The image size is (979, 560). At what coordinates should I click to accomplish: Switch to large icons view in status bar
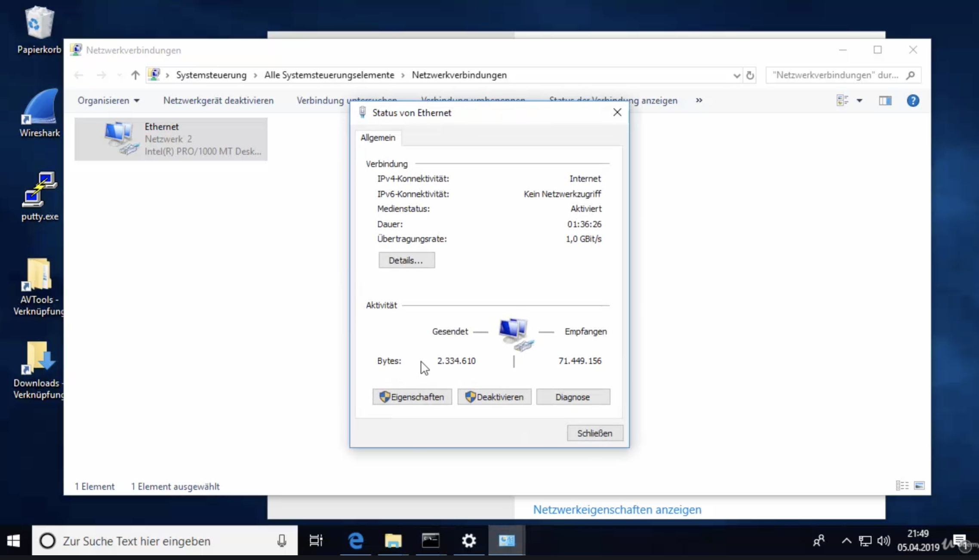pyautogui.click(x=919, y=486)
